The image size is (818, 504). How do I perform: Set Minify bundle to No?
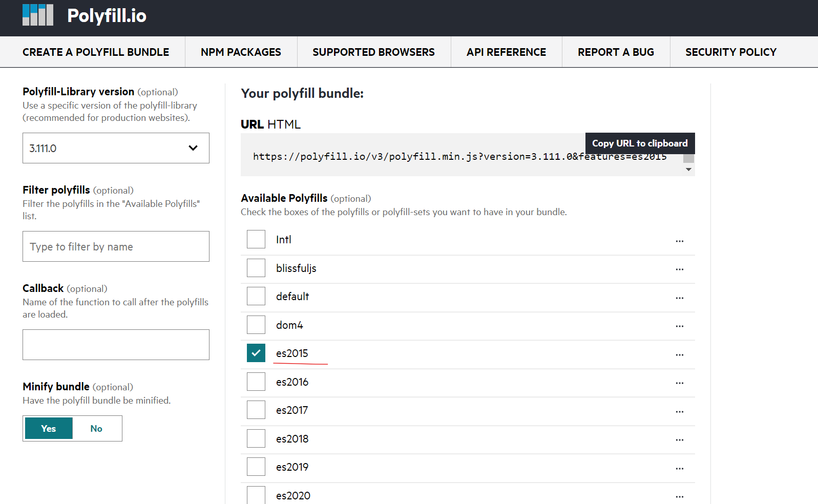click(96, 428)
